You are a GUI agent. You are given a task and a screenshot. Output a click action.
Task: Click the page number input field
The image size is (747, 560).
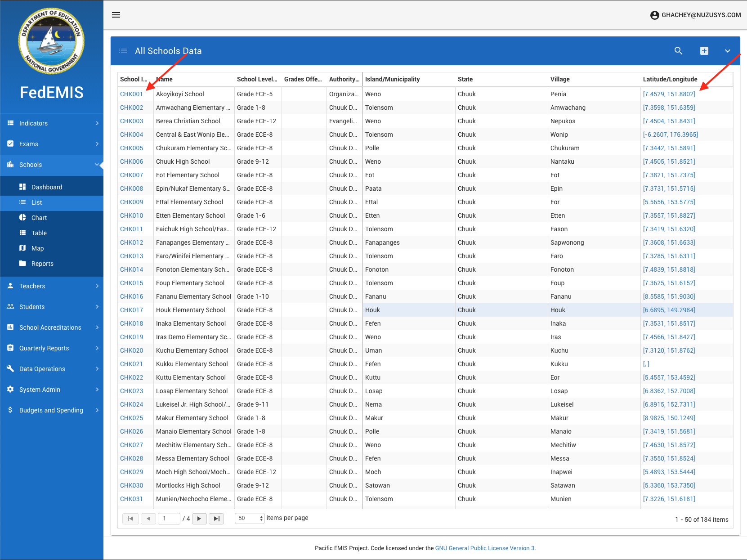tap(169, 519)
